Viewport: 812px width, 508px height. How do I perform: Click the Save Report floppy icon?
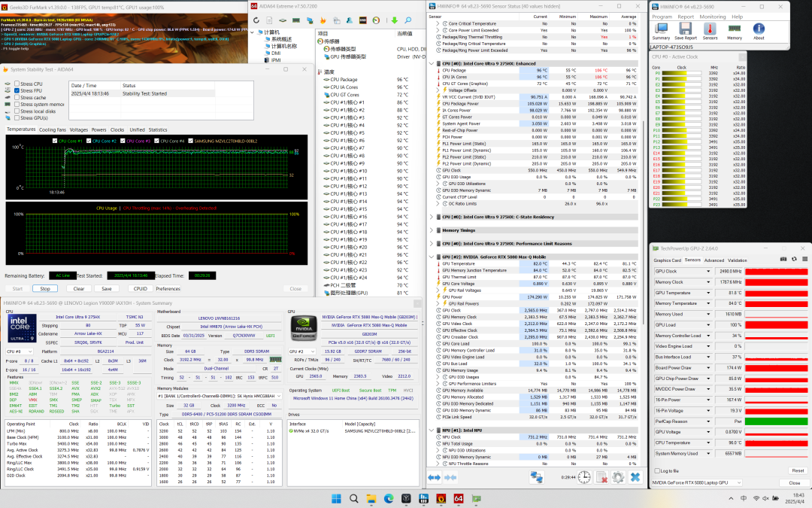tap(685, 29)
